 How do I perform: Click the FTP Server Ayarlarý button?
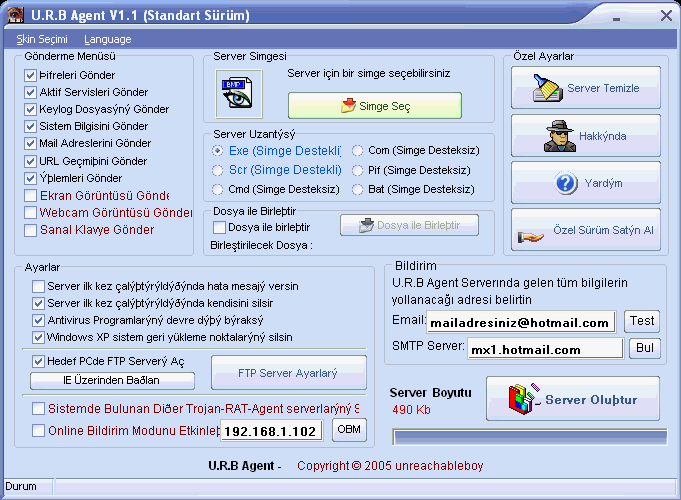pos(288,374)
